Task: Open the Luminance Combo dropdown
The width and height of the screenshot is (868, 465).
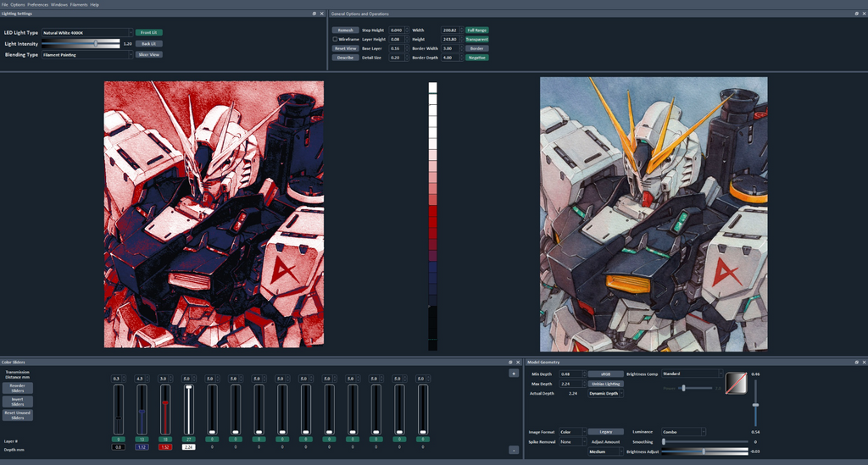Action: 684,432
